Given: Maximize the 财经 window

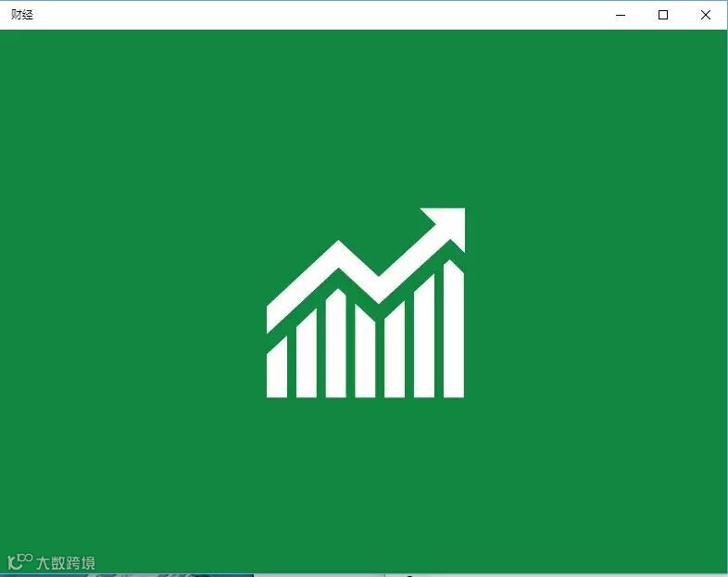Looking at the screenshot, I should pos(663,15).
